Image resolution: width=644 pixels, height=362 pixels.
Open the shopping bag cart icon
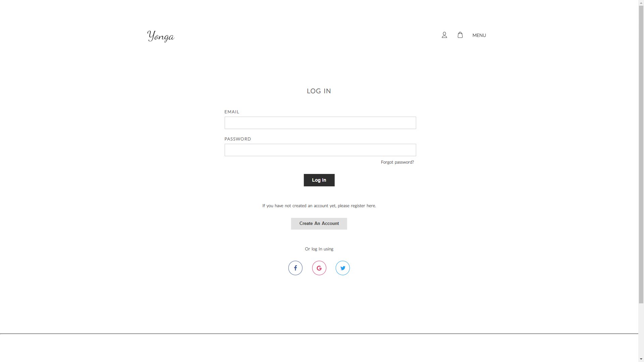460,35
